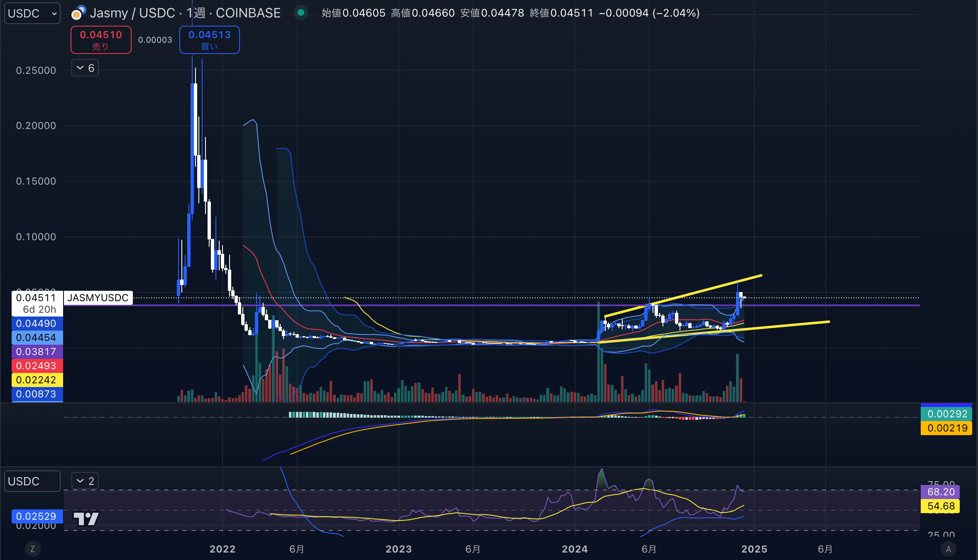Click the 0.00292 MACD value label
This screenshot has height=560, width=978.
946,414
